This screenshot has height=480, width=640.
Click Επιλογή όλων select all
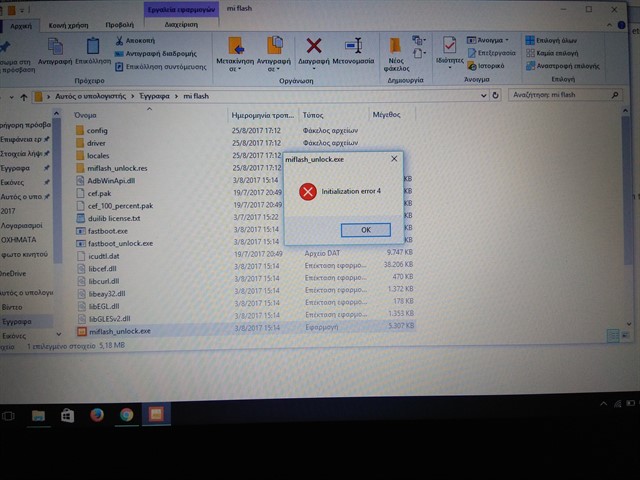551,40
